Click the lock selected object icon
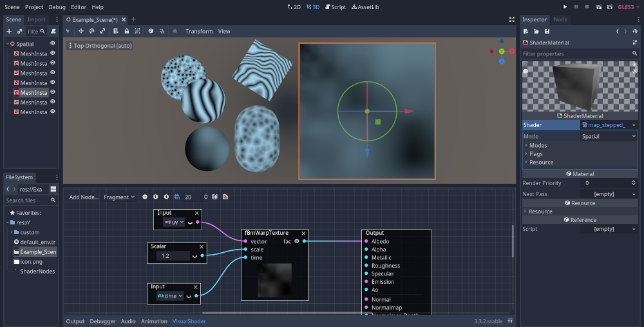Viewport: 644px width, 327px height. coord(126,31)
